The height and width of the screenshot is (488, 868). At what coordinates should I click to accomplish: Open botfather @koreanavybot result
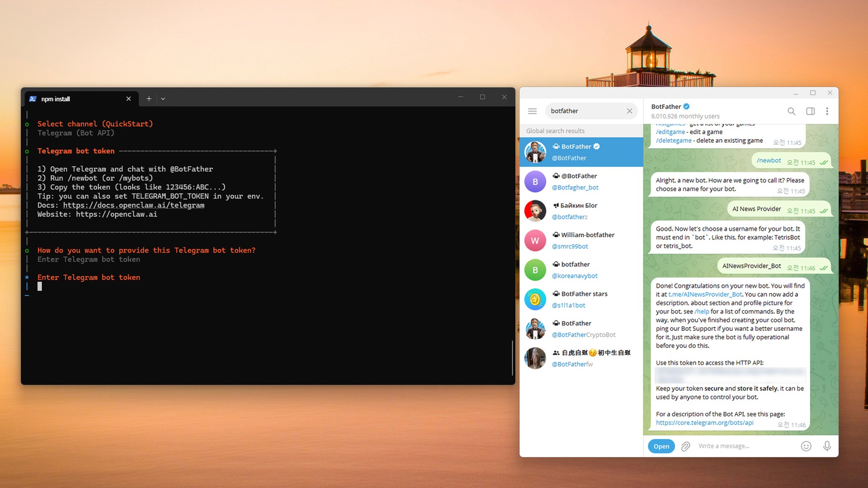tap(581, 270)
